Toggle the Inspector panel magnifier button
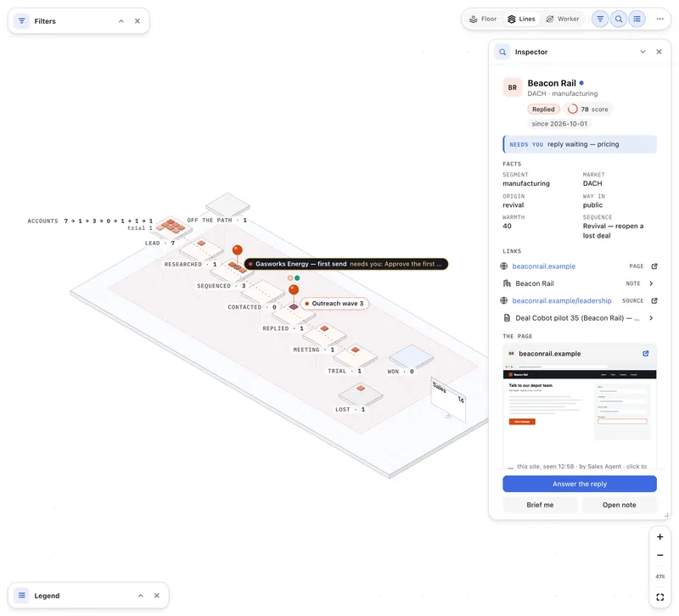This screenshot has width=679, height=616. pos(619,19)
